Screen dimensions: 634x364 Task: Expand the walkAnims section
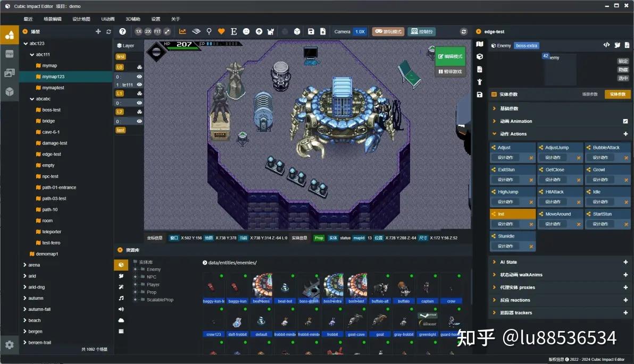click(494, 275)
